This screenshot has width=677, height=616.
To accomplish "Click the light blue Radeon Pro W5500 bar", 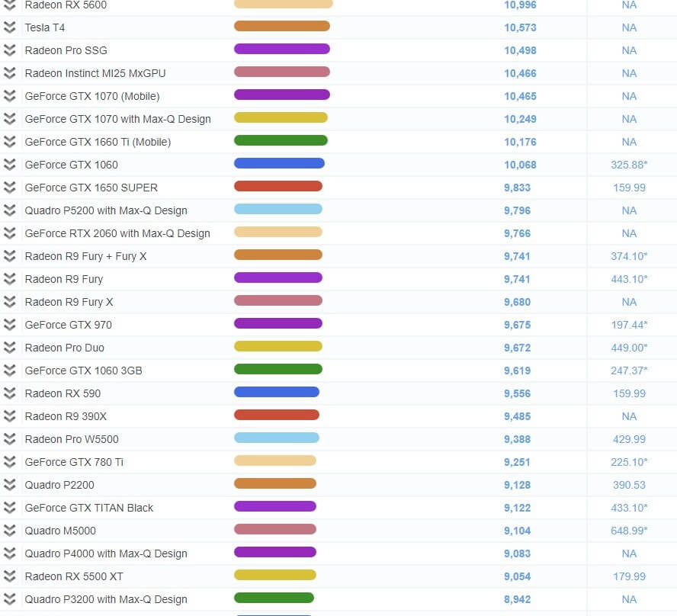I will 277,438.
